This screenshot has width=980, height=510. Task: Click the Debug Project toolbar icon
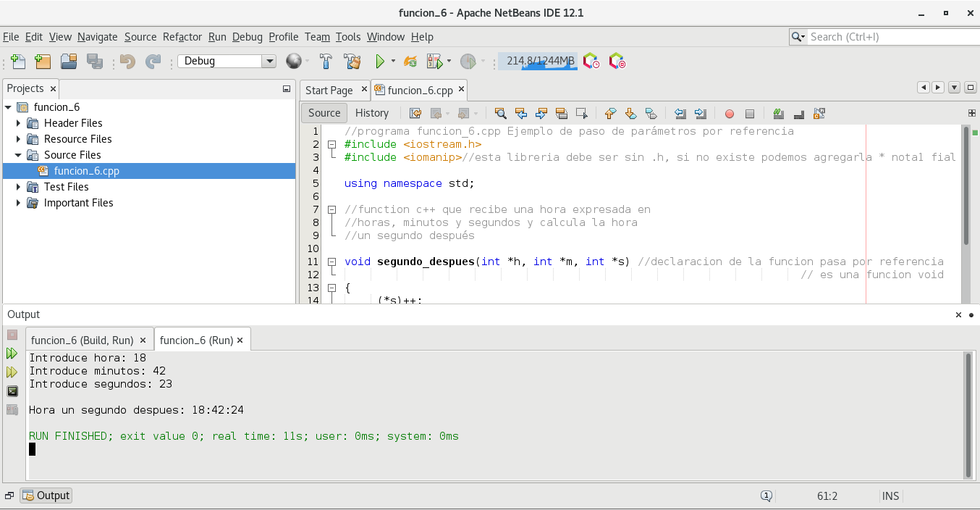click(435, 62)
